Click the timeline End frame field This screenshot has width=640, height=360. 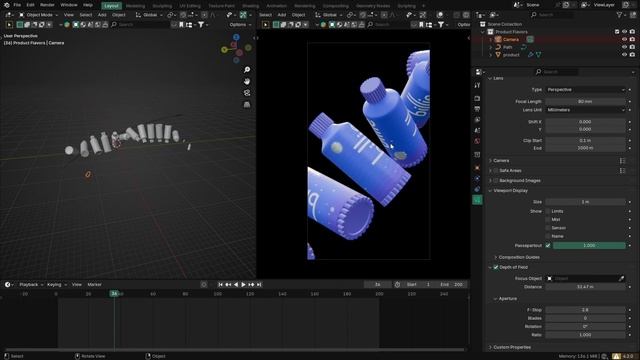pyautogui.click(x=451, y=284)
